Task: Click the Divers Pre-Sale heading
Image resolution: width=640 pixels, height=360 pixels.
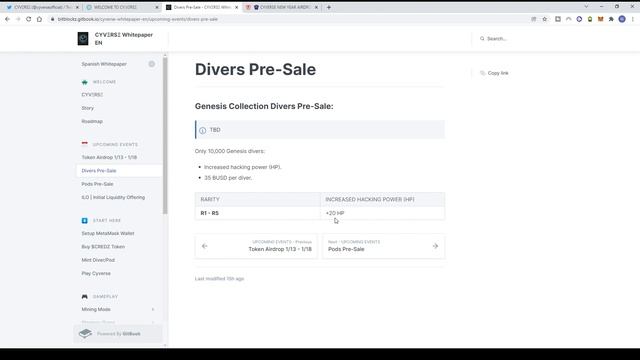Action: pos(255,69)
